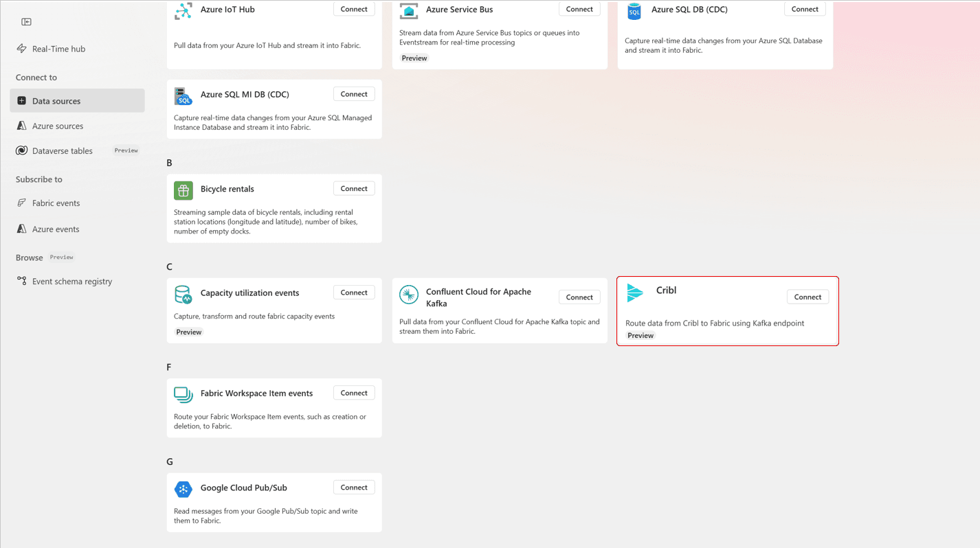Click the Google Cloud Pub/Sub icon

coord(183,489)
